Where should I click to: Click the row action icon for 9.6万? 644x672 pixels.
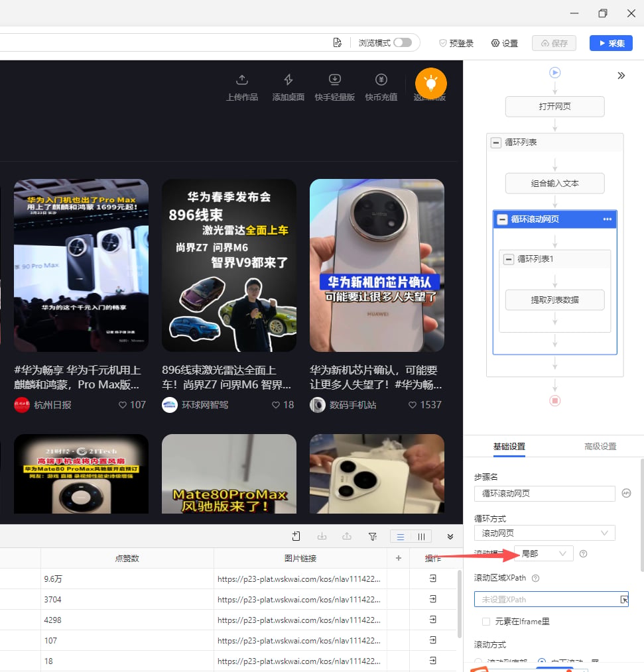click(433, 579)
